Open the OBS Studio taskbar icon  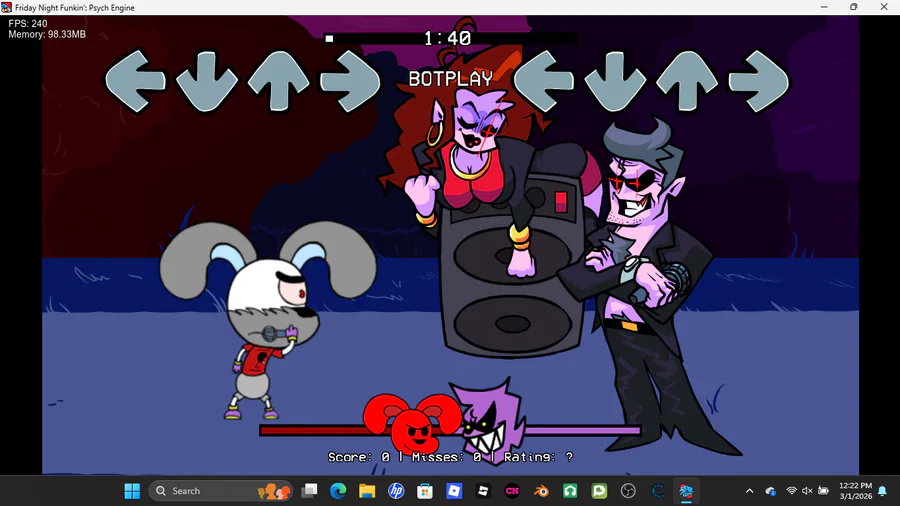coord(629,491)
